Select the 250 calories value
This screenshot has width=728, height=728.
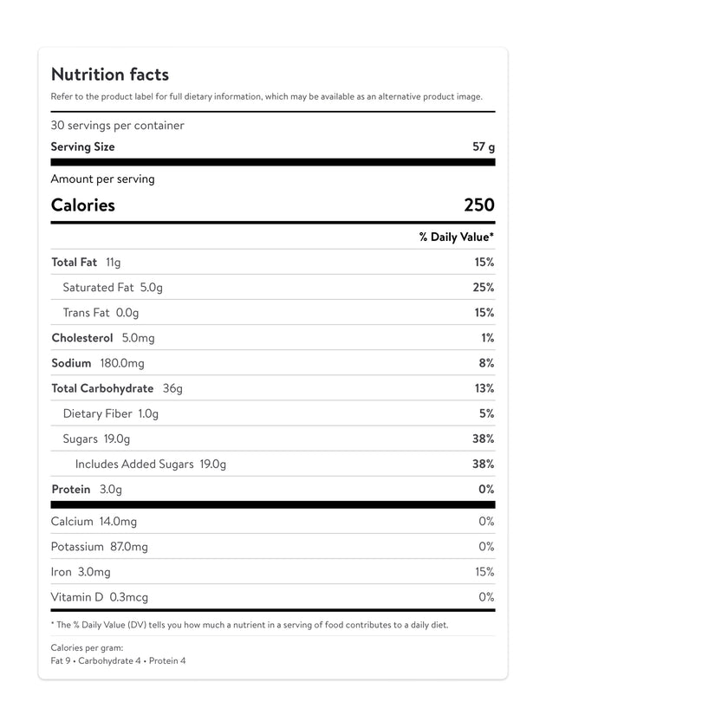tap(479, 205)
